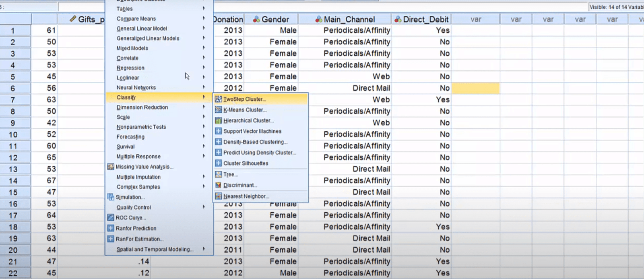The width and height of the screenshot is (644, 279).
Task: Click the Missing Value Analysis icon
Action: [x=111, y=167]
